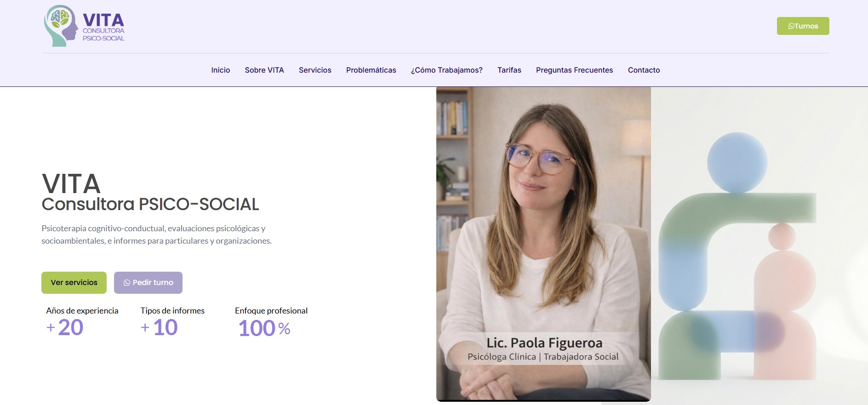Select Servicios in the navigation bar
Viewport: 868px width, 405px height.
click(x=315, y=70)
